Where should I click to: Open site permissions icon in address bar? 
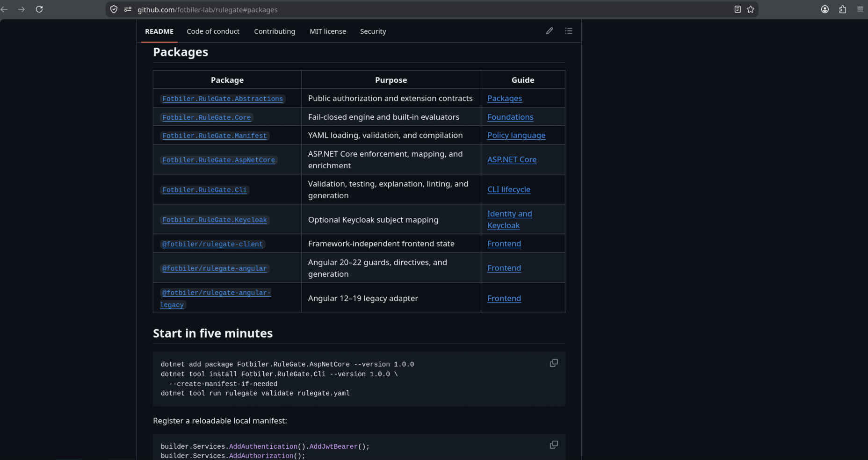128,9
